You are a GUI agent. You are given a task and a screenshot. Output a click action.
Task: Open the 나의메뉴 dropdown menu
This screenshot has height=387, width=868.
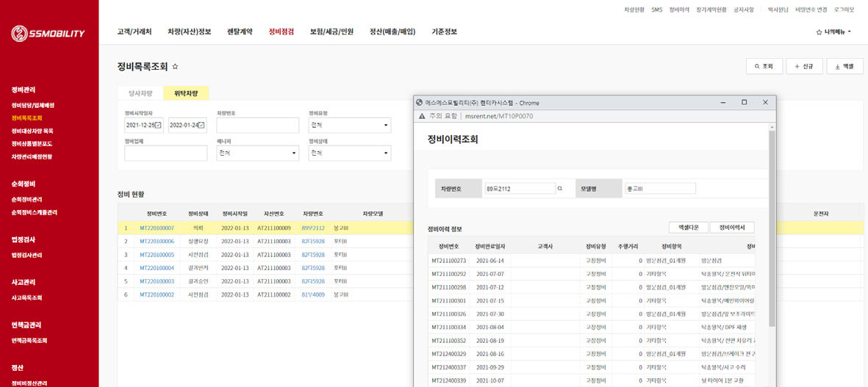point(833,32)
